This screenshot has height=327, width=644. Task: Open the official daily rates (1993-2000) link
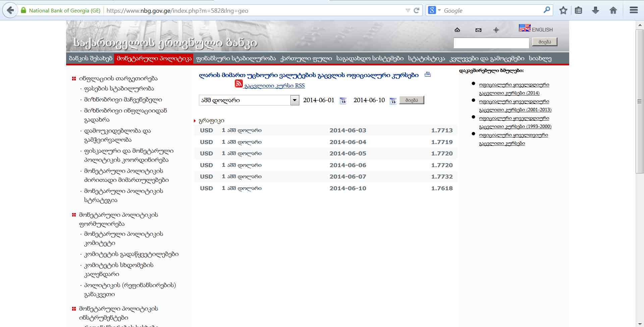tap(515, 122)
